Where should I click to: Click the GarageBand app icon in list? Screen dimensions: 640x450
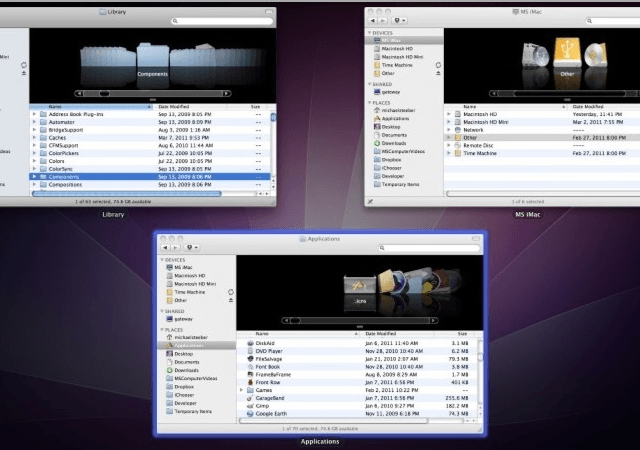click(x=250, y=398)
